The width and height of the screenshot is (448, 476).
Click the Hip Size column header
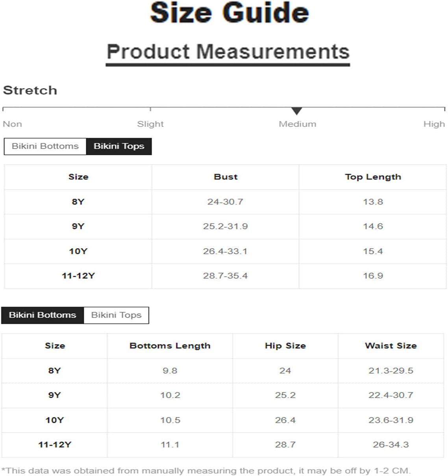pyautogui.click(x=285, y=346)
